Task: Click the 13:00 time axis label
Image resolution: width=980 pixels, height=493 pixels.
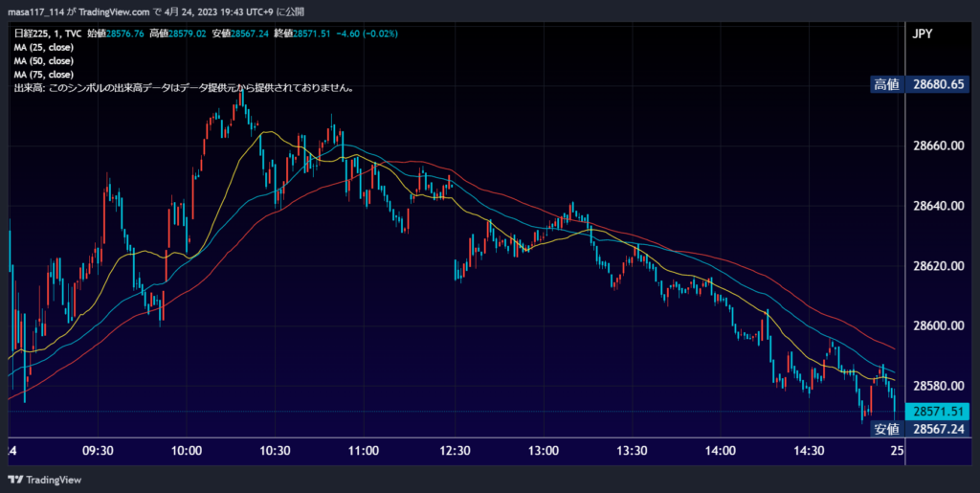Action: pyautogui.click(x=544, y=451)
